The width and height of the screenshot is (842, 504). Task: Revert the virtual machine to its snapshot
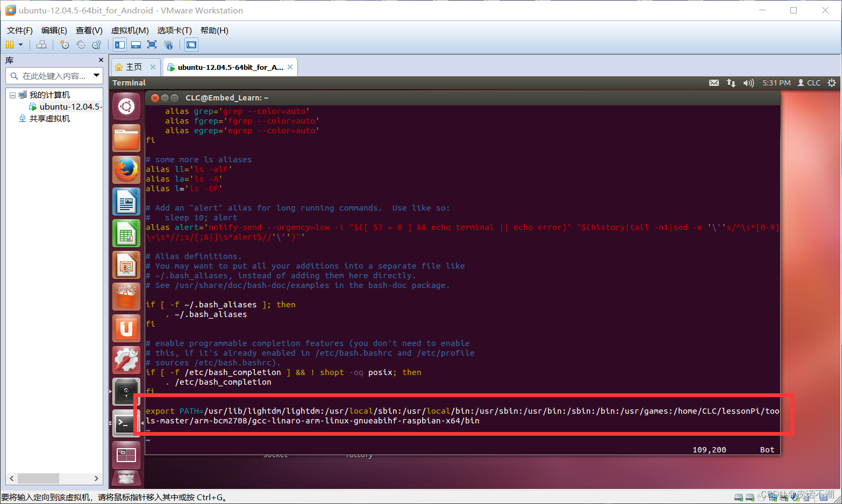point(81,45)
